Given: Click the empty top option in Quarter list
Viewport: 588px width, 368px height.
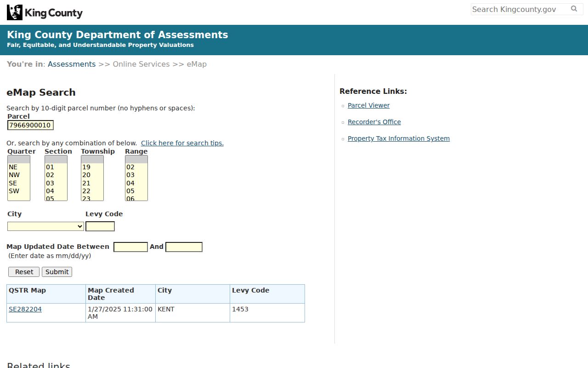Looking at the screenshot, I should (x=19, y=159).
